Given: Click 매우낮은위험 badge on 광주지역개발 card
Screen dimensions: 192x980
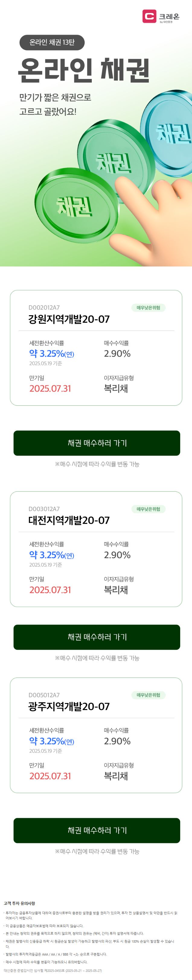Looking at the screenshot, I should coord(148,695).
